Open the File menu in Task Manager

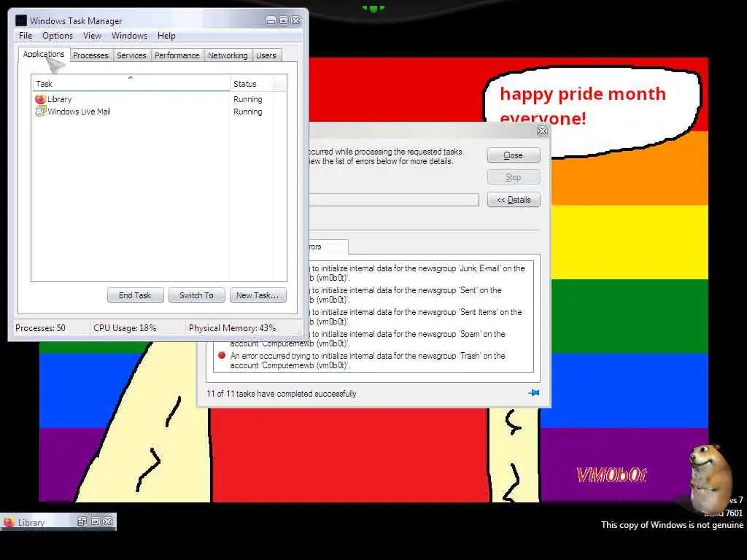(x=26, y=36)
